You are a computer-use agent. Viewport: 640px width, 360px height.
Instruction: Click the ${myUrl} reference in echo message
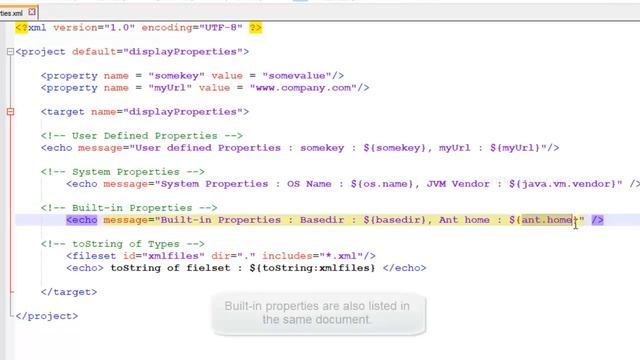515,148
